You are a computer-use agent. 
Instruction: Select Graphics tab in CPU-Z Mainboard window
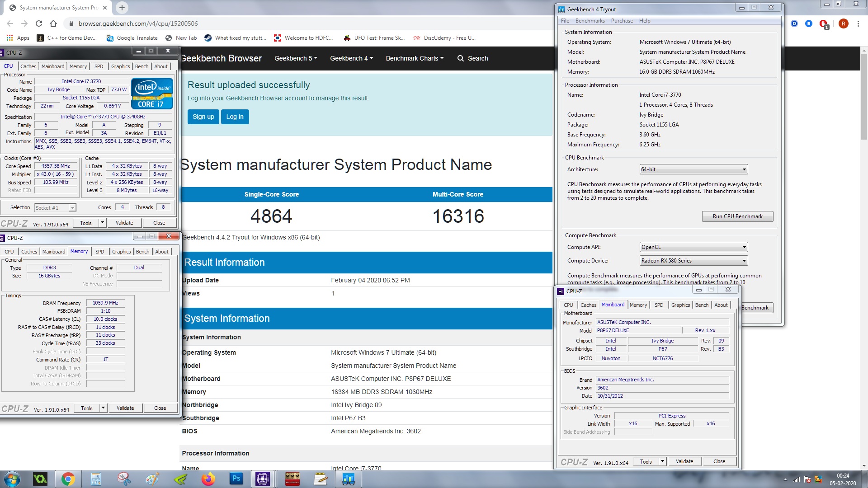(680, 305)
